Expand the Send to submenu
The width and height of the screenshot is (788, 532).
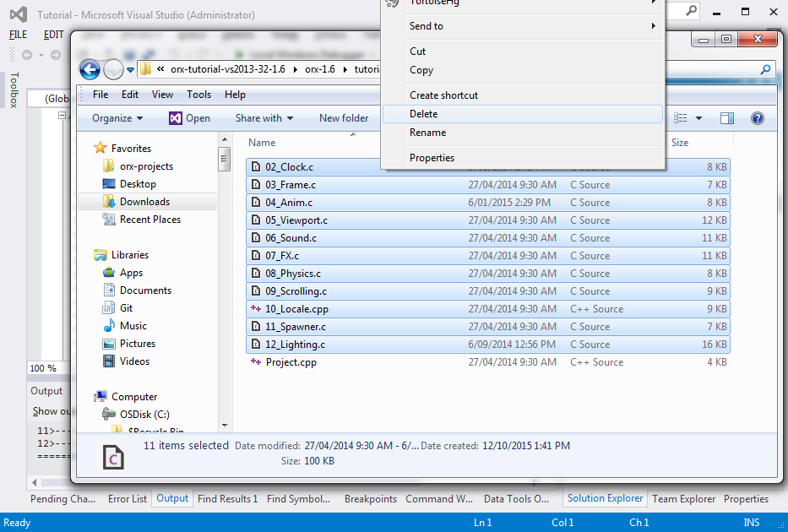[523, 26]
